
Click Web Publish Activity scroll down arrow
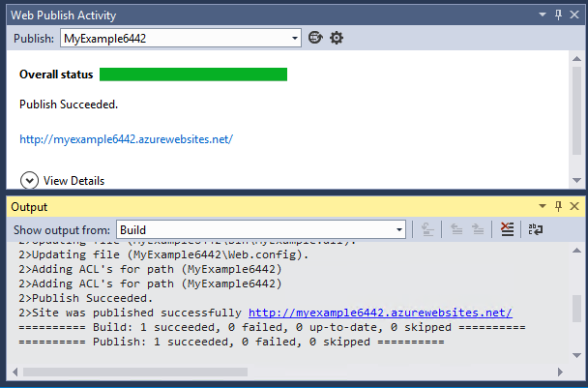[x=576, y=181]
